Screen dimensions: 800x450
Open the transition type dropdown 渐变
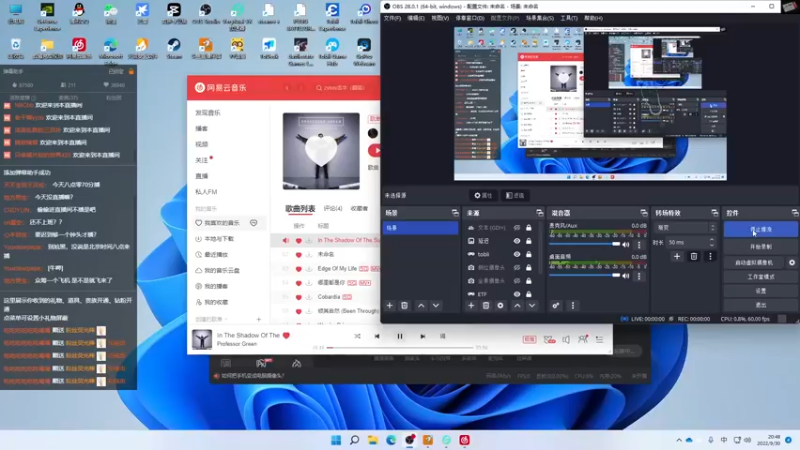point(685,228)
